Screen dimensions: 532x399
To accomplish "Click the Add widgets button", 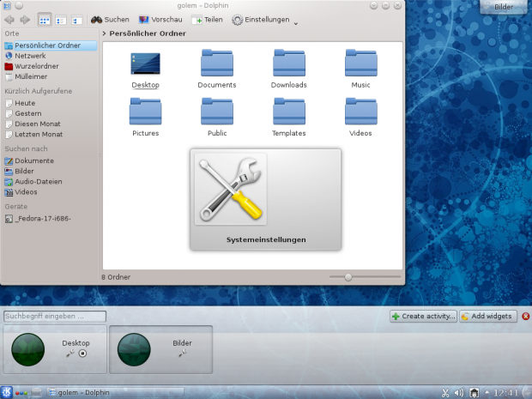I will [x=487, y=317].
